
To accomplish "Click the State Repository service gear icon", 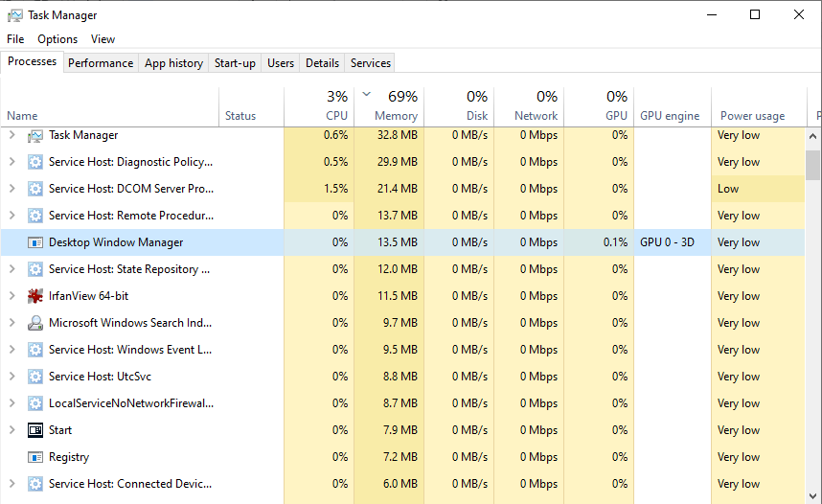I will coord(35,269).
